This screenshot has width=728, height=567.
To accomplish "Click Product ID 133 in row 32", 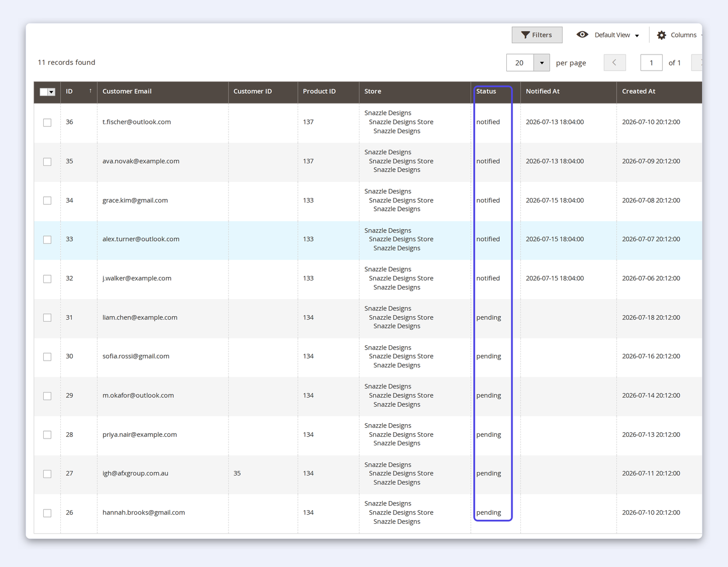I will pos(308,279).
